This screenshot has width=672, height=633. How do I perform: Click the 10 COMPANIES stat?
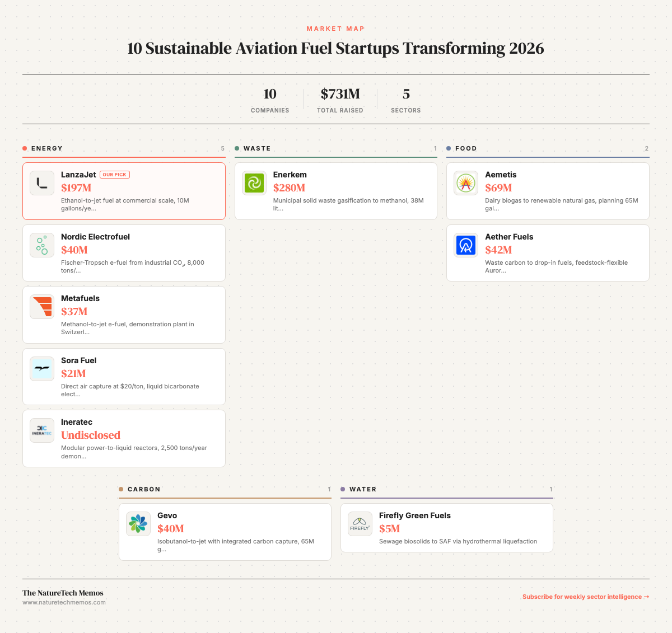pyautogui.click(x=270, y=100)
